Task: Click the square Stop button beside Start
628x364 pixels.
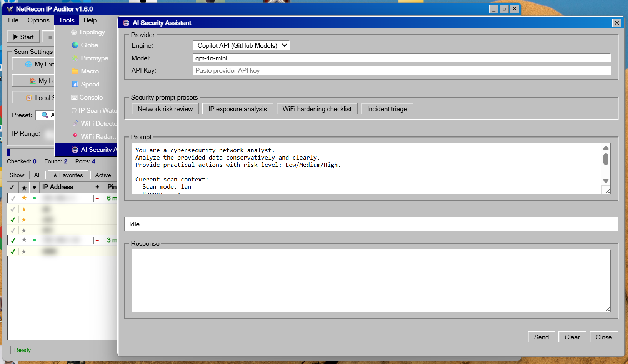Action: point(49,37)
